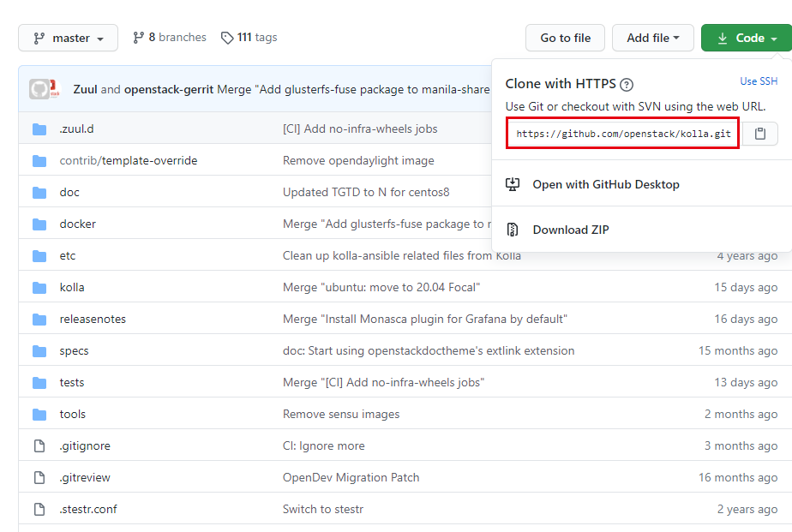This screenshot has height=532, width=792.
Task: Open the master branch dropdown
Action: [x=69, y=38]
